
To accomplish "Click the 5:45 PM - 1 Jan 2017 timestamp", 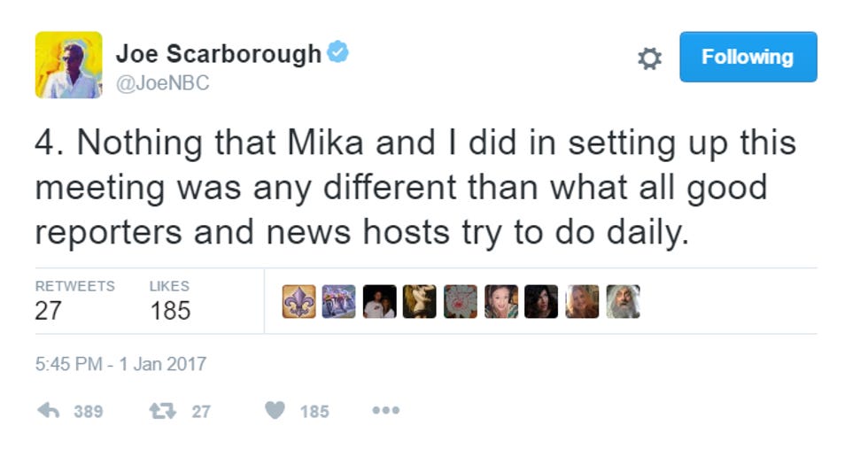I will tap(120, 364).
